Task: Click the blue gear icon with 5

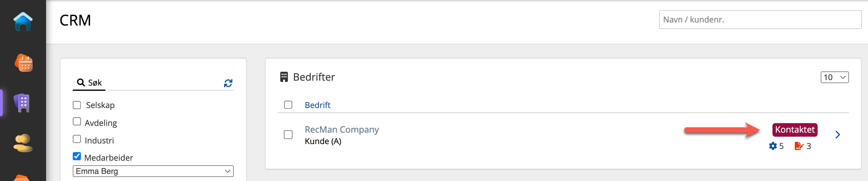Action: (x=773, y=146)
